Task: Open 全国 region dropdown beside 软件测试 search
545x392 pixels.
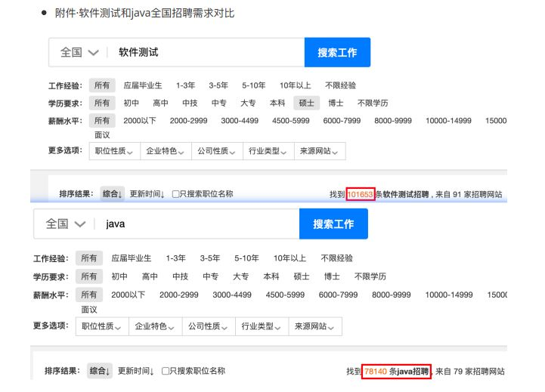Action: (79, 52)
